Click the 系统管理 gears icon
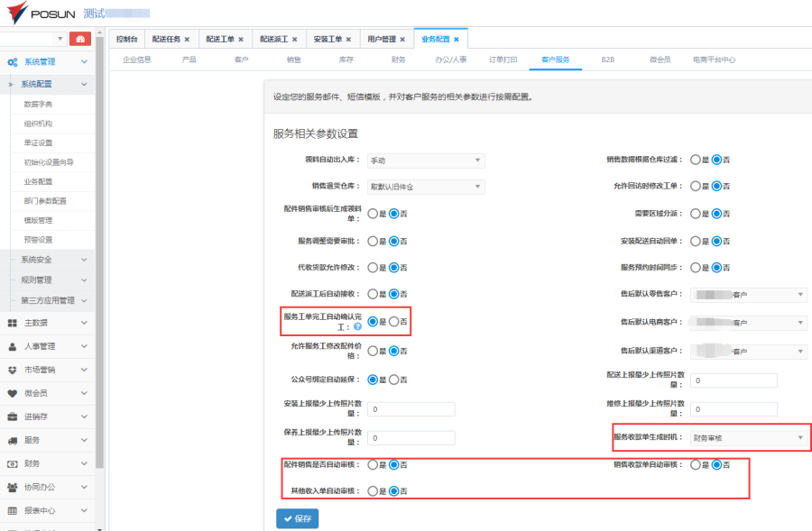 point(12,62)
